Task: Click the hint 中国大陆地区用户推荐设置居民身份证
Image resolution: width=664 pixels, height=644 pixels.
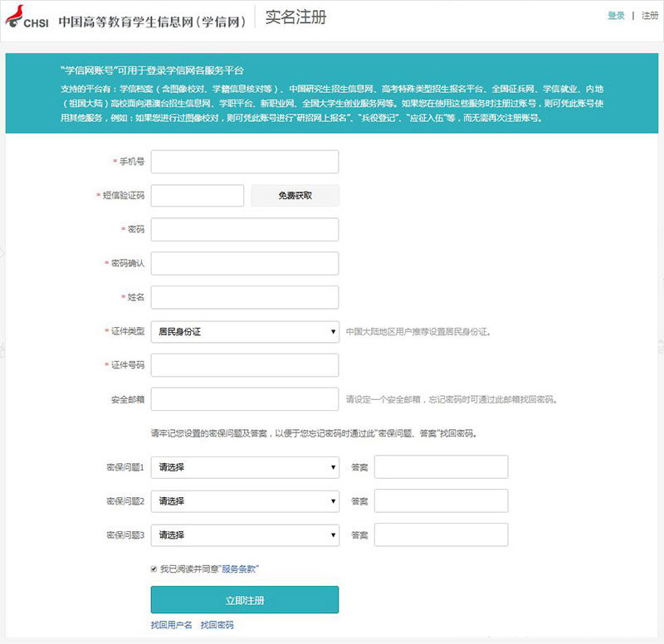Action: tap(418, 332)
